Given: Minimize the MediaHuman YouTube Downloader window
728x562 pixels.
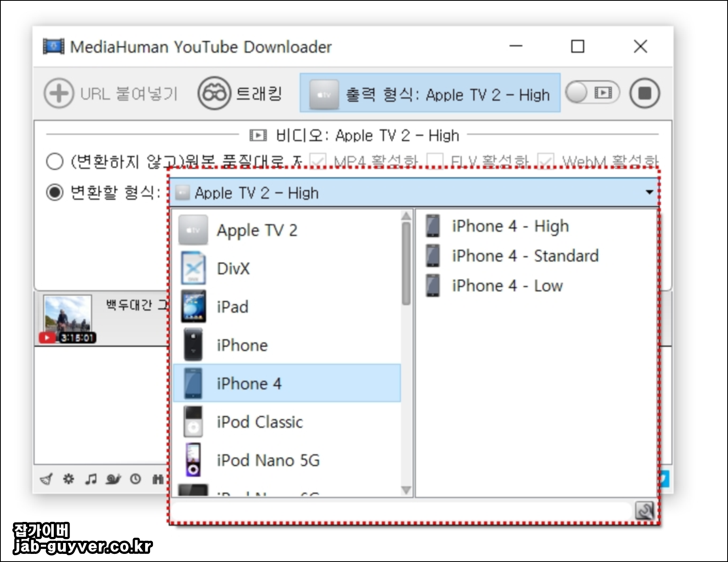Looking at the screenshot, I should pos(516,46).
